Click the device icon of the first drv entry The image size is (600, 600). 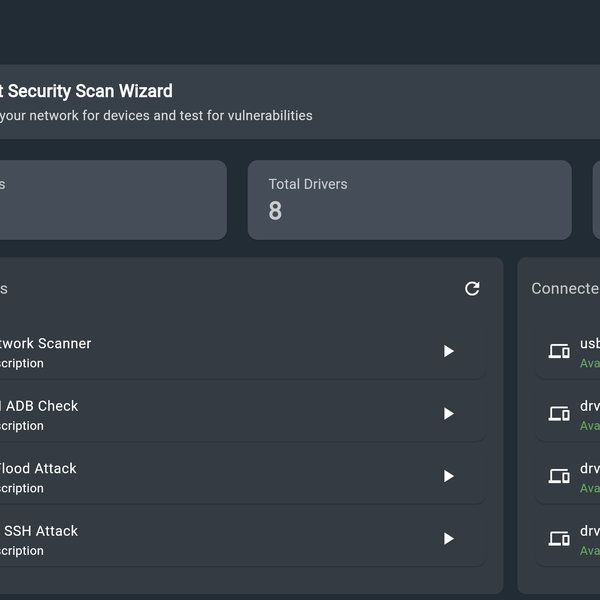tap(559, 414)
